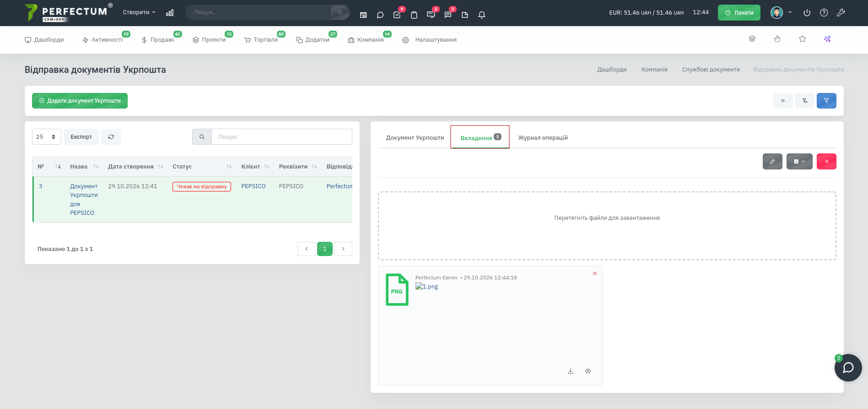Preview 1.png using the eye icon
868x409 pixels.
[588, 371]
